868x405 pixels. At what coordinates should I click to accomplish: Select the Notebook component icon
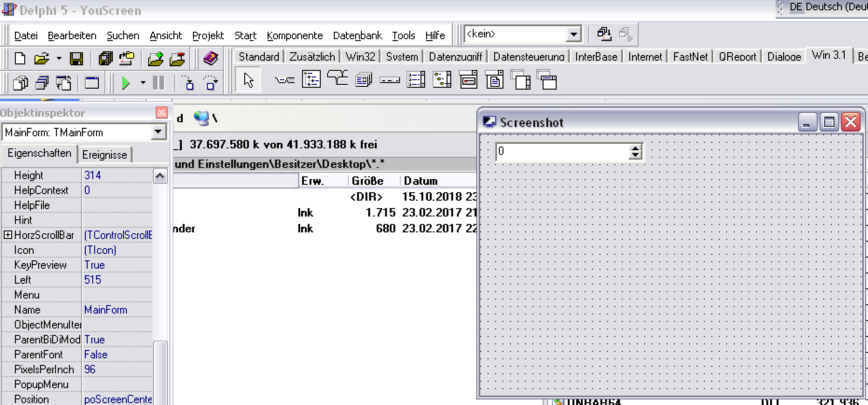coord(364,80)
